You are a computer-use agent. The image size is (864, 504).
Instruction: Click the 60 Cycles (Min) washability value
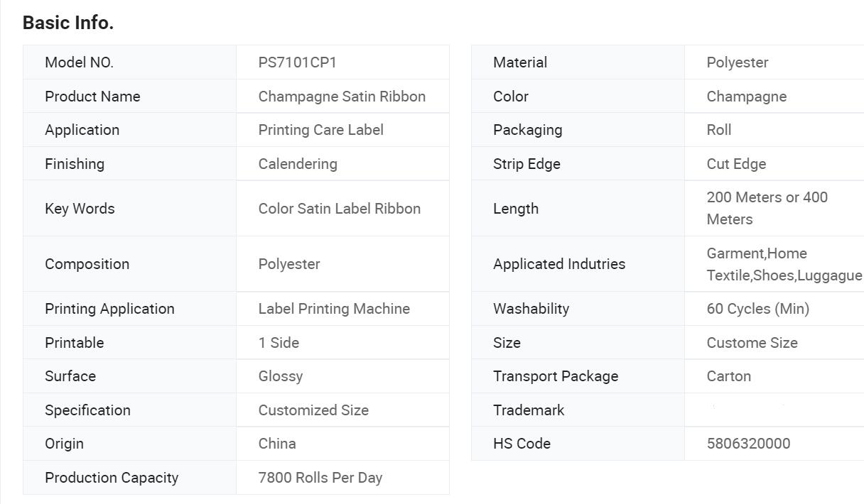[757, 309]
